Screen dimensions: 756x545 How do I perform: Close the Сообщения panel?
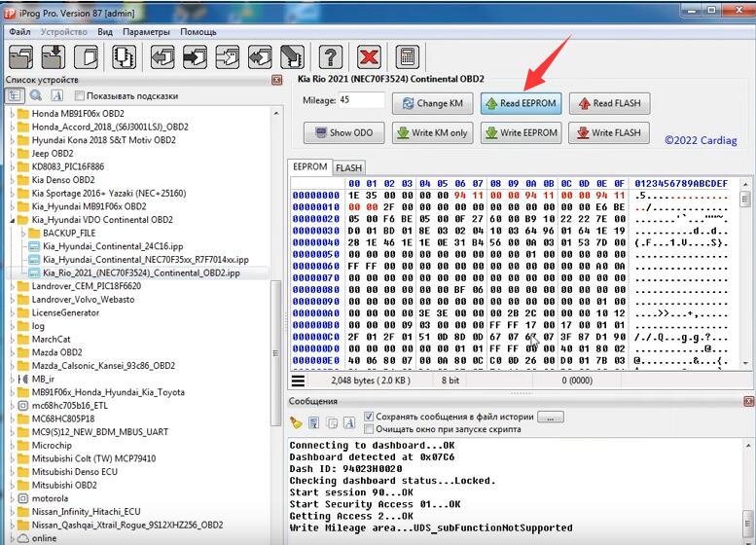click(748, 401)
